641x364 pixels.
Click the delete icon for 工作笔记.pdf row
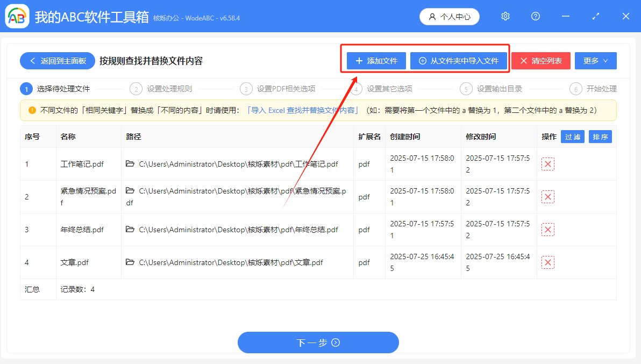548,164
